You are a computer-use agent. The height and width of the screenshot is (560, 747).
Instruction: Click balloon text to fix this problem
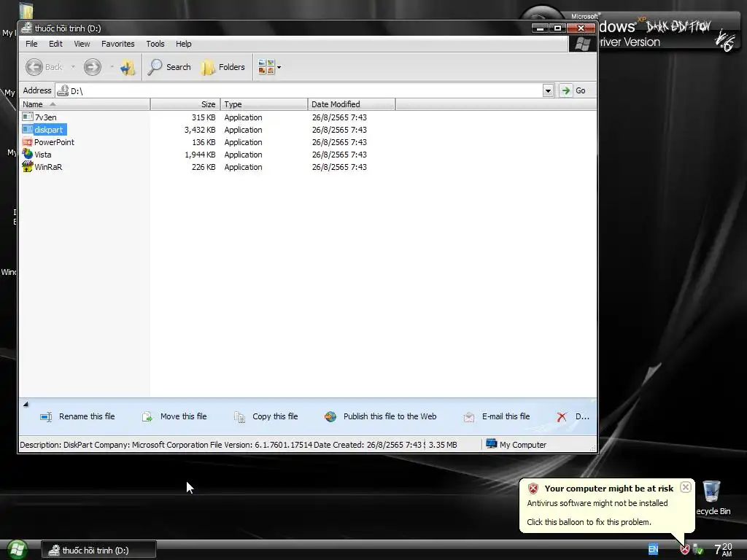point(589,522)
